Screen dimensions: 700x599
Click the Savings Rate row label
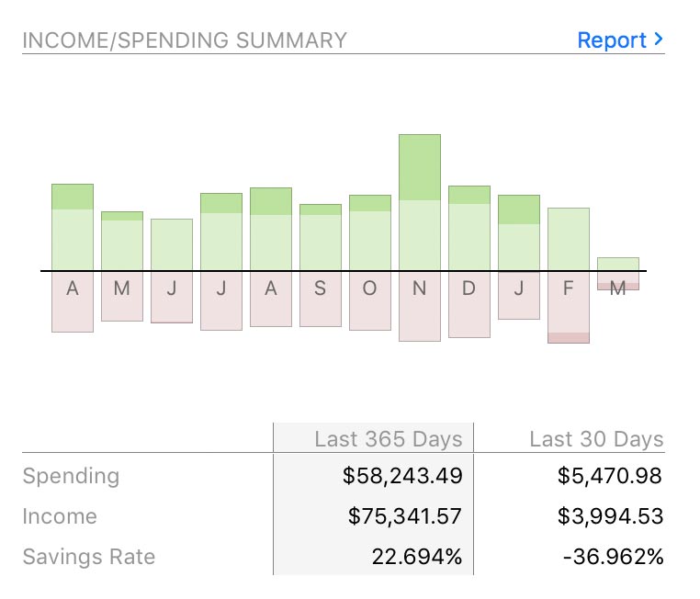(89, 557)
